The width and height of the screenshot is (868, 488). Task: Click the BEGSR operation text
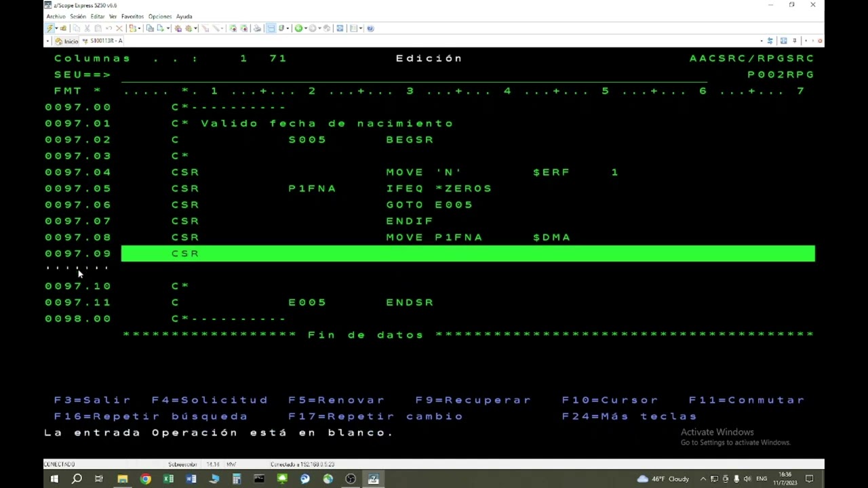(x=410, y=140)
